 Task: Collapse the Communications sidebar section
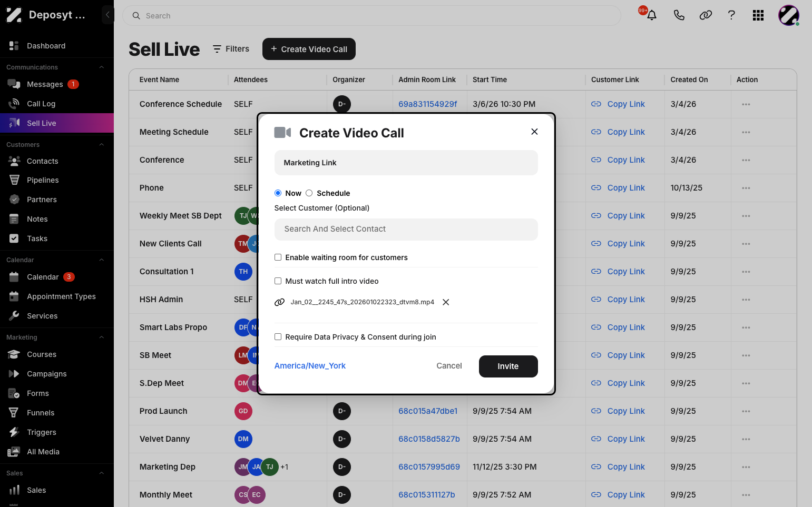[x=102, y=67]
